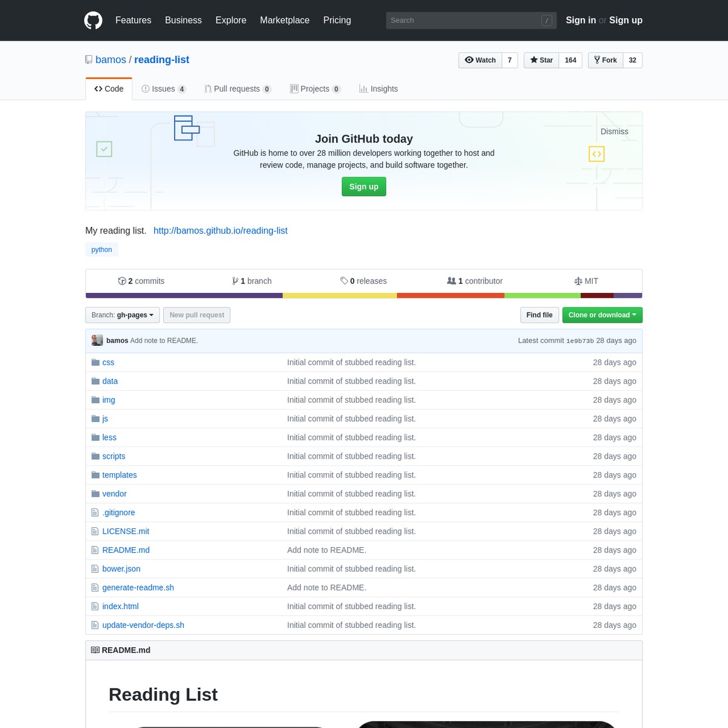Click the Fork button
Viewport: 728px width, 728px height.
605,60
